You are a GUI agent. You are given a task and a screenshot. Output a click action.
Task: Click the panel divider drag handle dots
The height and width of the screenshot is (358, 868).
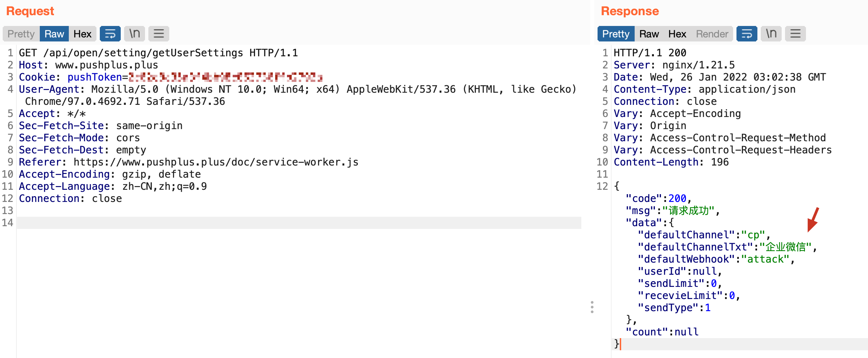tap(592, 307)
